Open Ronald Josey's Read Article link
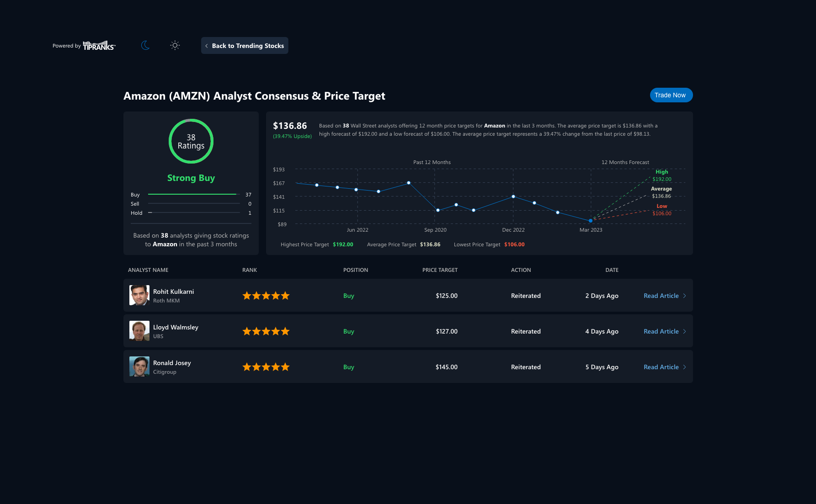 pyautogui.click(x=665, y=367)
